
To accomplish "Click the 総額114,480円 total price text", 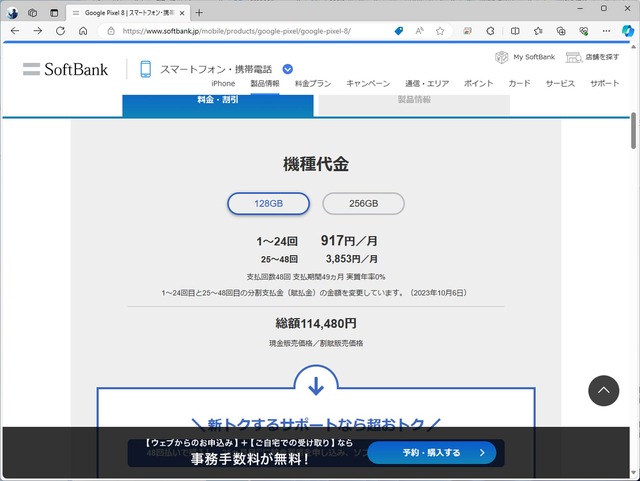I will pos(316,323).
